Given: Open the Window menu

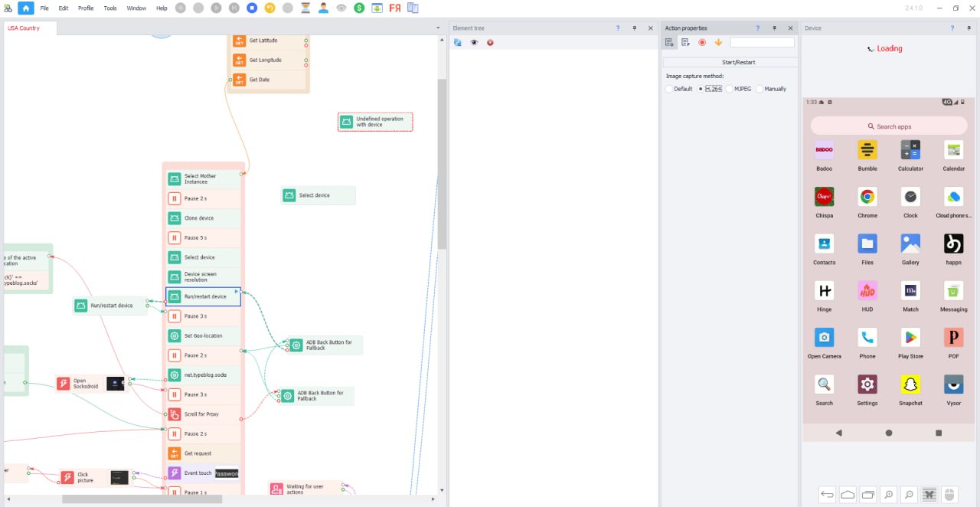Looking at the screenshot, I should pyautogui.click(x=136, y=8).
